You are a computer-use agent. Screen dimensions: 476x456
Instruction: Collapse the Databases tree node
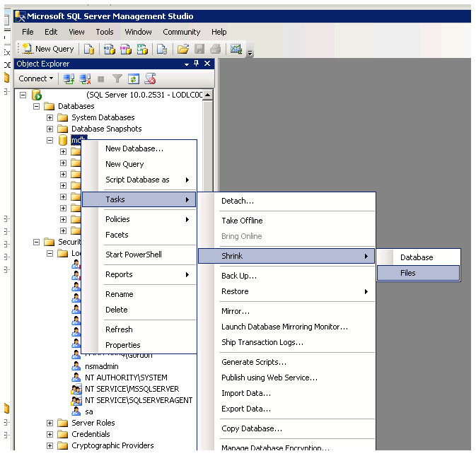pyautogui.click(x=37, y=106)
